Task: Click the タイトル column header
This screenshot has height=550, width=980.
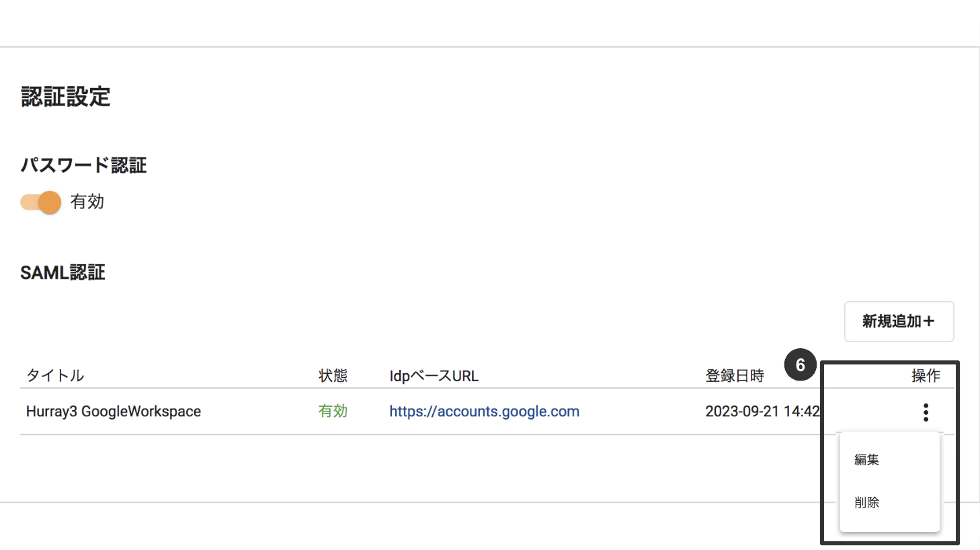Action: 54,376
